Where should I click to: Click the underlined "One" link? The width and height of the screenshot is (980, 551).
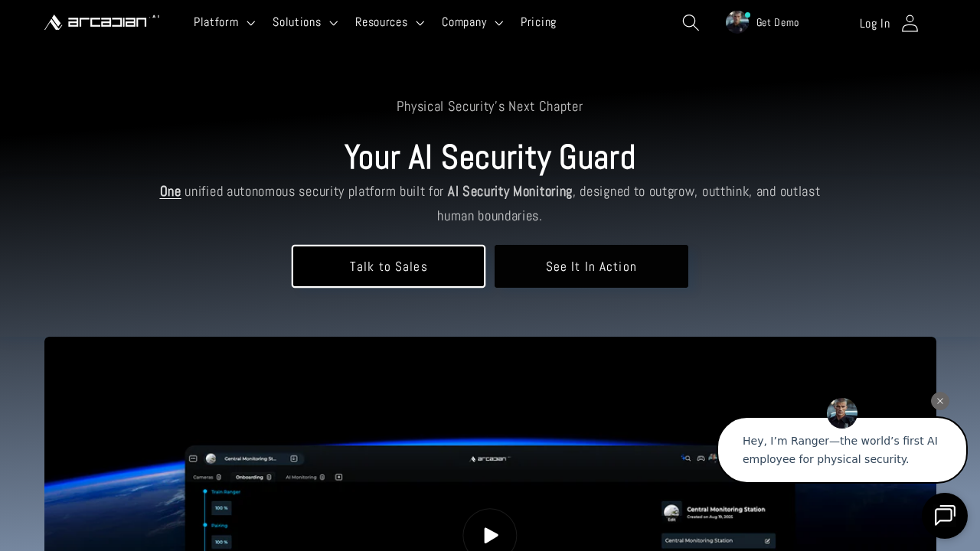coord(170,191)
